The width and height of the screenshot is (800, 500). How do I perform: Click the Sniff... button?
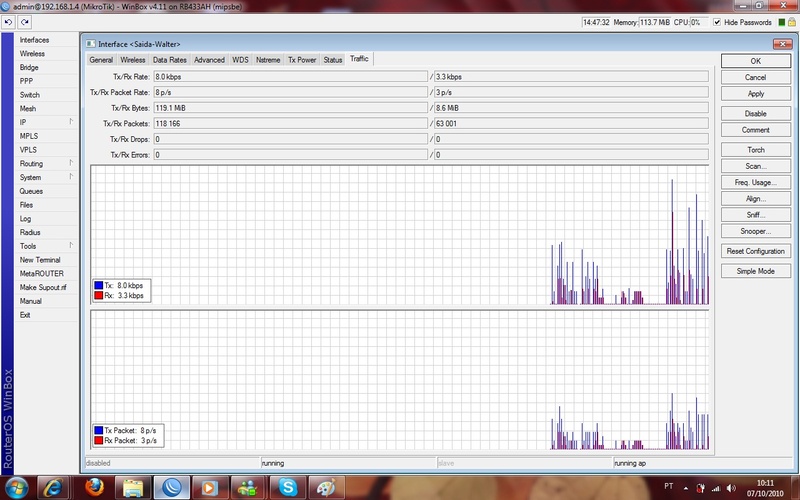click(756, 215)
